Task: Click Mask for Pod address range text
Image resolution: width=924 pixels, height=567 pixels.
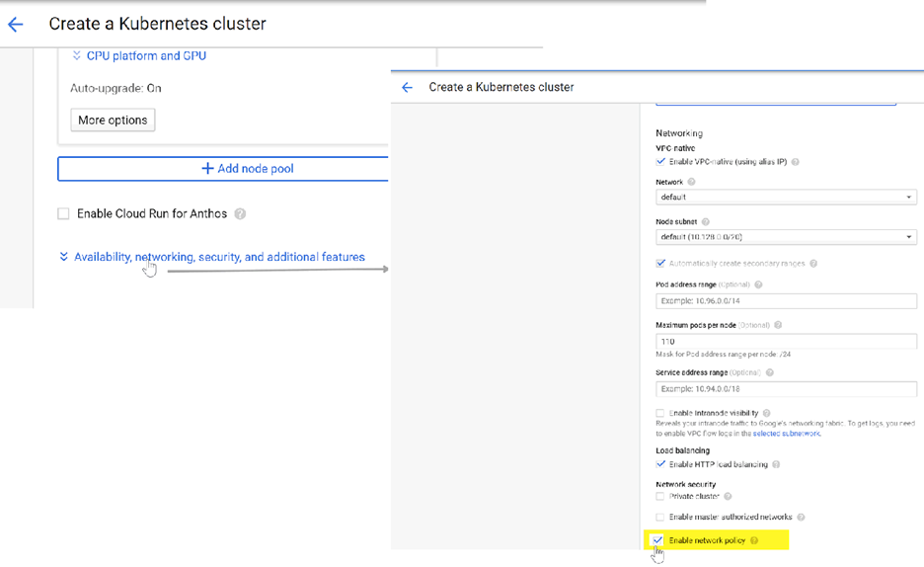Action: click(x=723, y=355)
